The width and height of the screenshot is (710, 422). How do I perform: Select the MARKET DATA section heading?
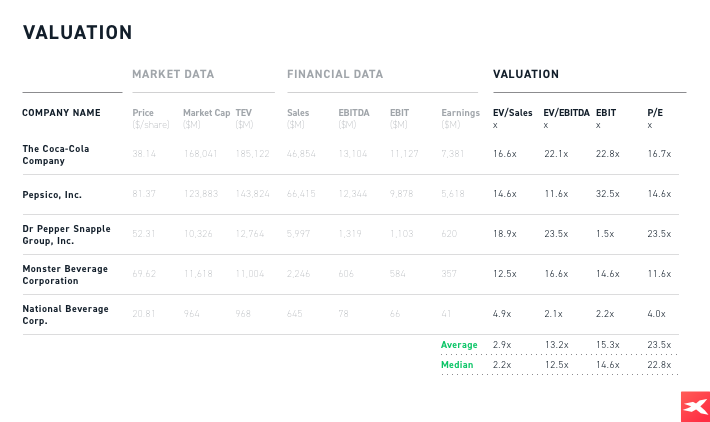point(173,74)
